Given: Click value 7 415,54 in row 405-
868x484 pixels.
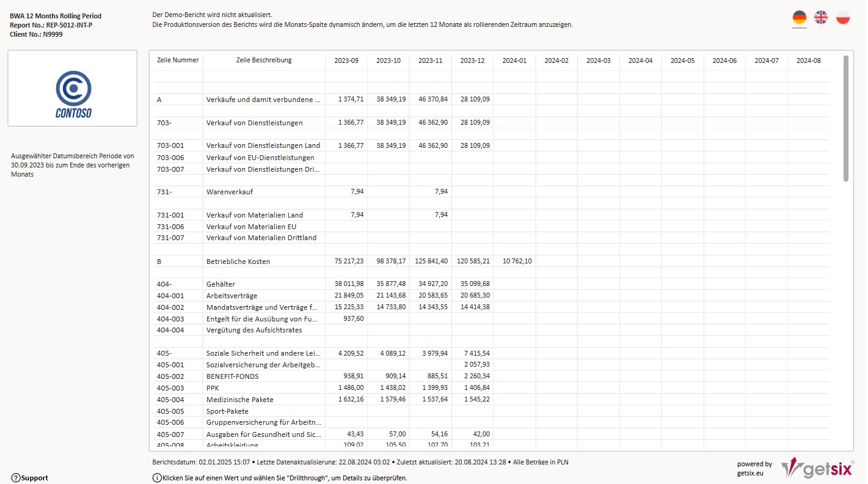Looking at the screenshot, I should 477,353.
